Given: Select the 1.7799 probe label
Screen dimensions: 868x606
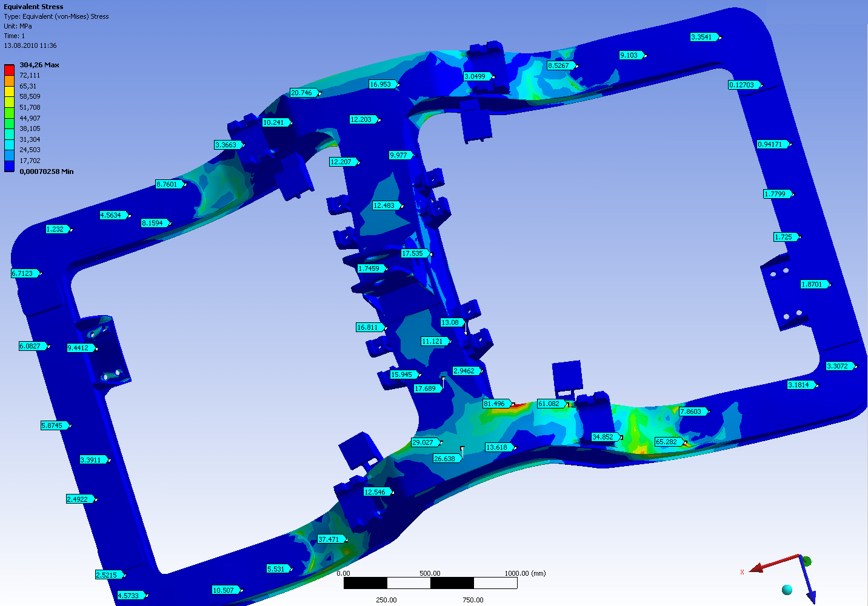Looking at the screenshot, I should pyautogui.click(x=777, y=194).
